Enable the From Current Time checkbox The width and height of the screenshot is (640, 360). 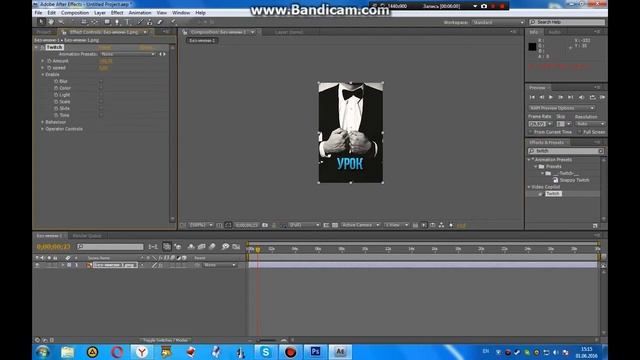(x=531, y=132)
